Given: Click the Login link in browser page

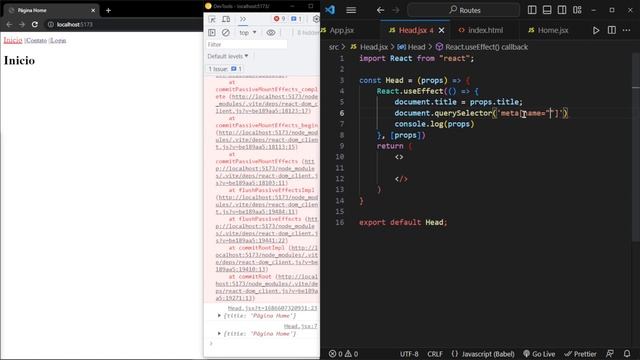Looking at the screenshot, I should [x=58, y=40].
